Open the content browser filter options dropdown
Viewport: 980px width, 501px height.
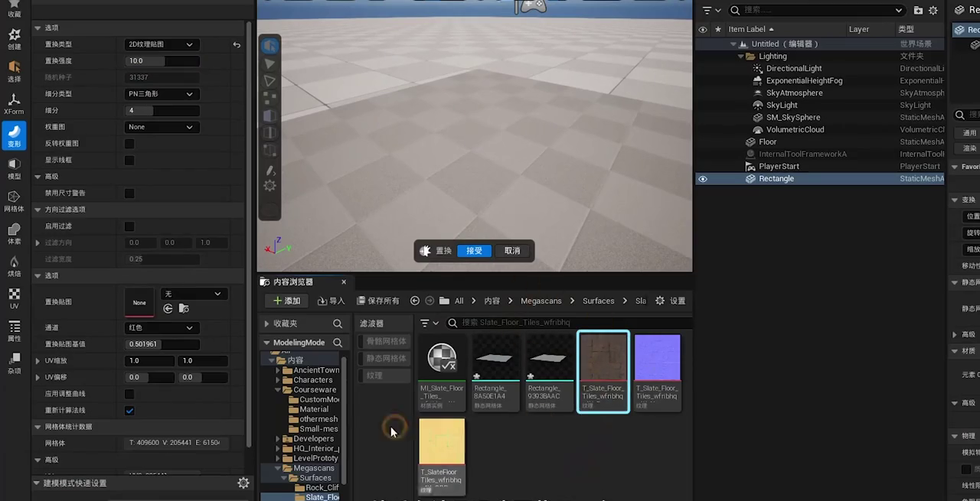point(430,324)
